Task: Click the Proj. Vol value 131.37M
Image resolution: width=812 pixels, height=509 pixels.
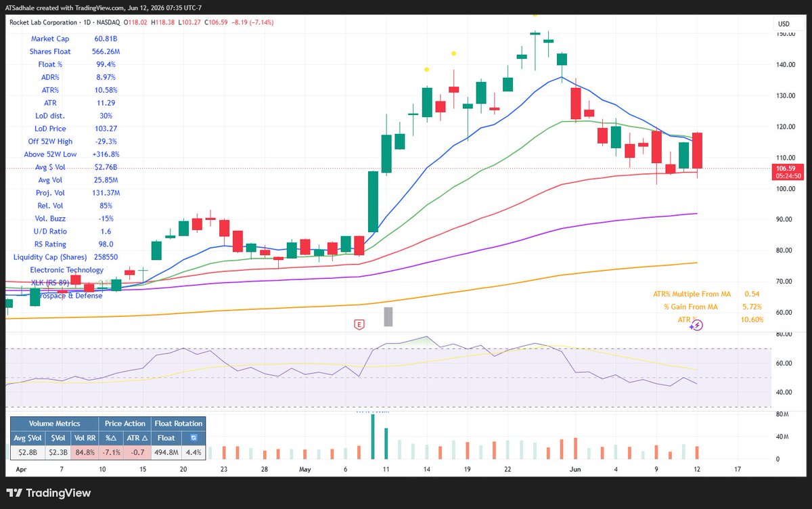Action: click(107, 193)
